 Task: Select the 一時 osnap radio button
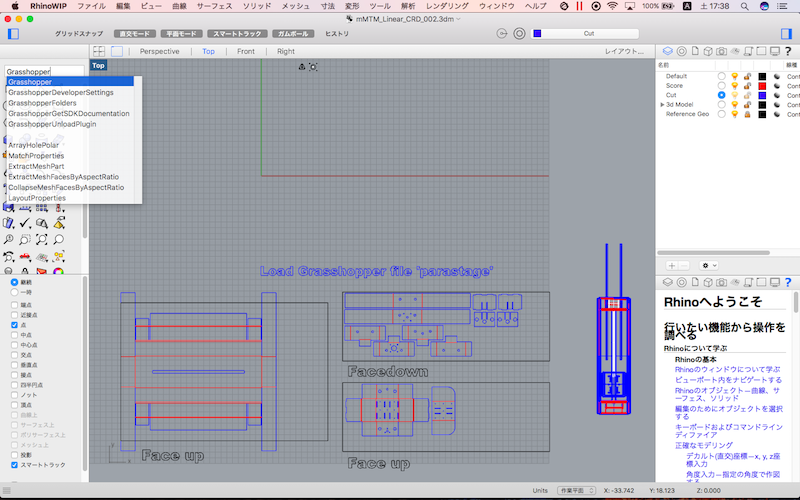point(14,292)
